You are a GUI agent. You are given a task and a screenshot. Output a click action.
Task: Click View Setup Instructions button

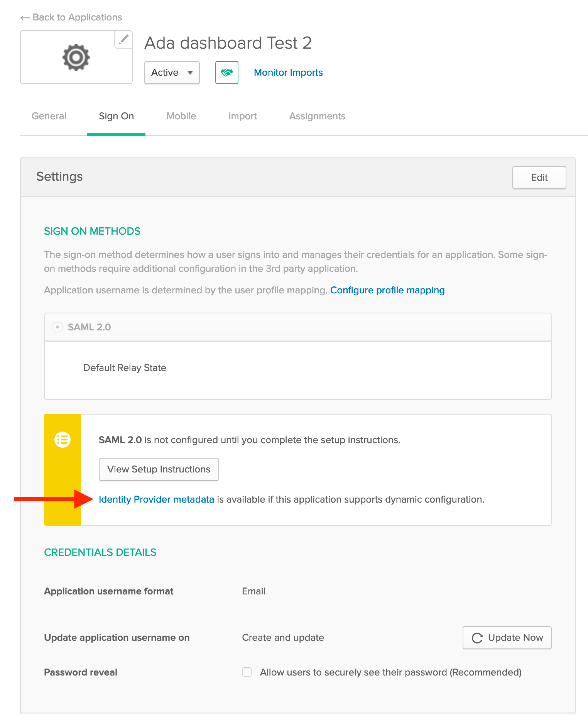pos(159,469)
